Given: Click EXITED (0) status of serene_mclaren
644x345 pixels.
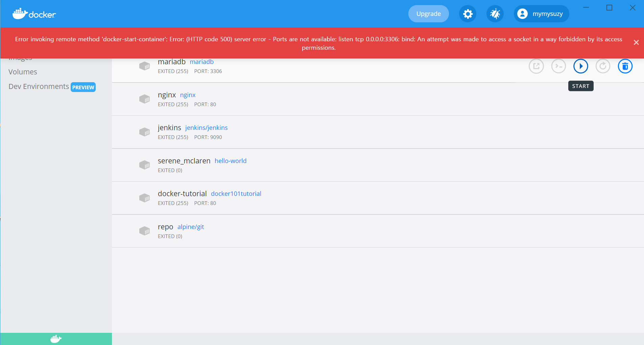Looking at the screenshot, I should (x=170, y=170).
